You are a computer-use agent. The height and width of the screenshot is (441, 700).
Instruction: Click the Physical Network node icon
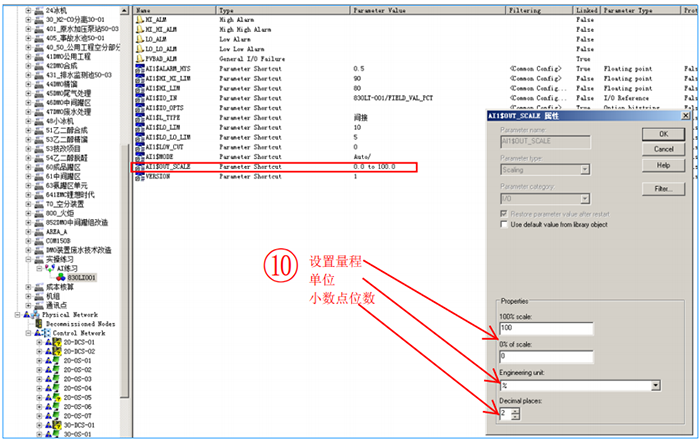tap(31, 314)
